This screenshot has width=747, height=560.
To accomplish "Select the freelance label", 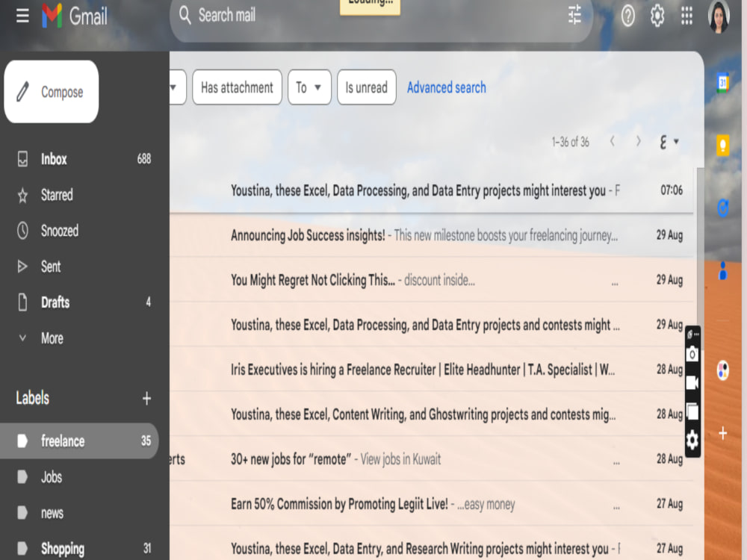I will click(x=79, y=441).
